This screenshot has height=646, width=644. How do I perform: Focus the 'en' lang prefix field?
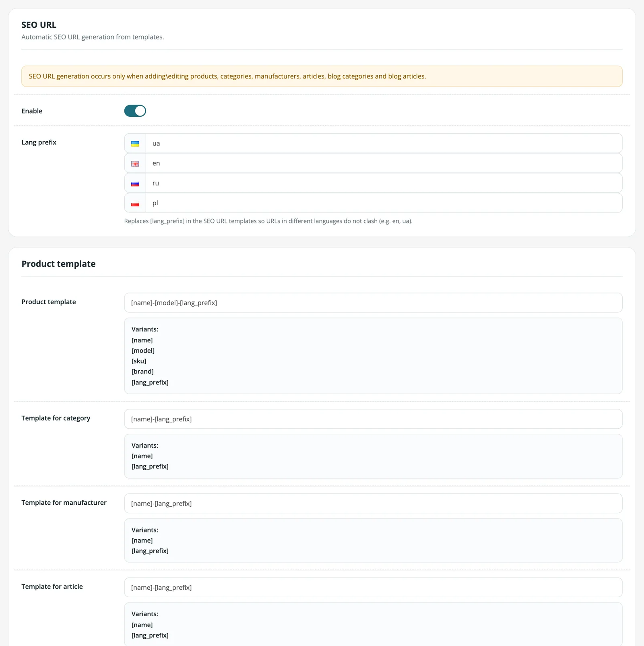[384, 163]
